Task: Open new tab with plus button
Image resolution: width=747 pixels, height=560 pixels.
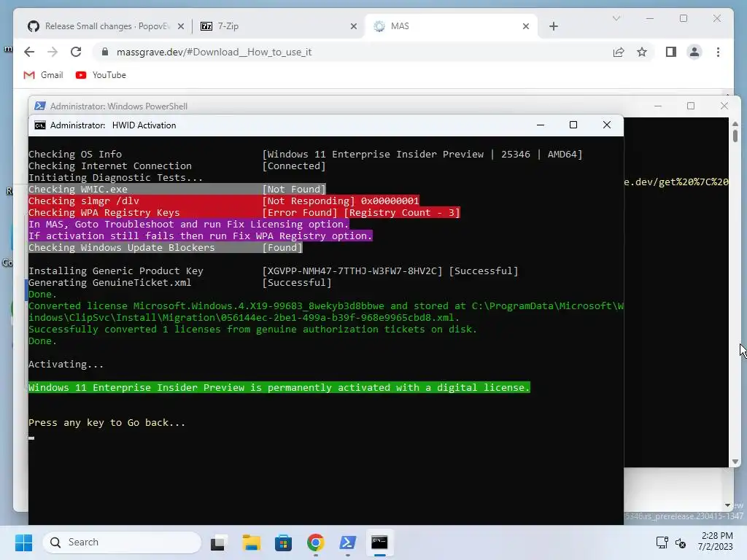Action: (554, 26)
